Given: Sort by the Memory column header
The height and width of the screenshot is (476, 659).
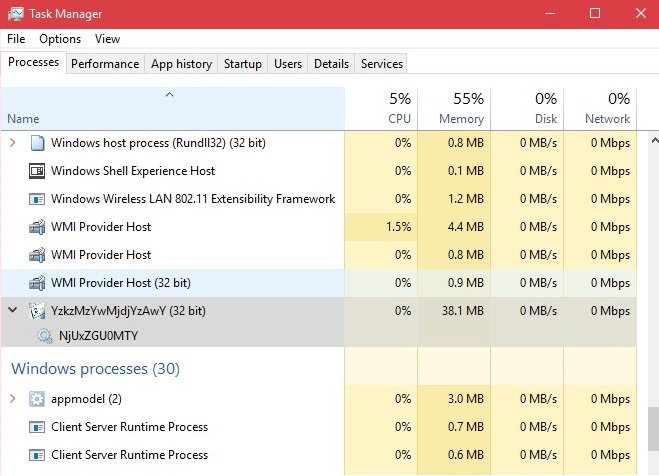Looking at the screenshot, I should pos(454,108).
